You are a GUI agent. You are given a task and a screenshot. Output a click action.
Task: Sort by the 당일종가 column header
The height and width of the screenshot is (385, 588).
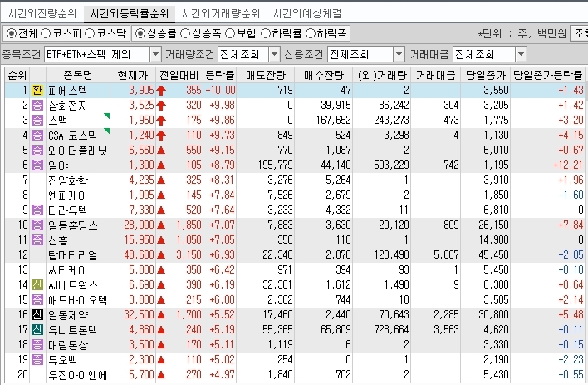486,75
